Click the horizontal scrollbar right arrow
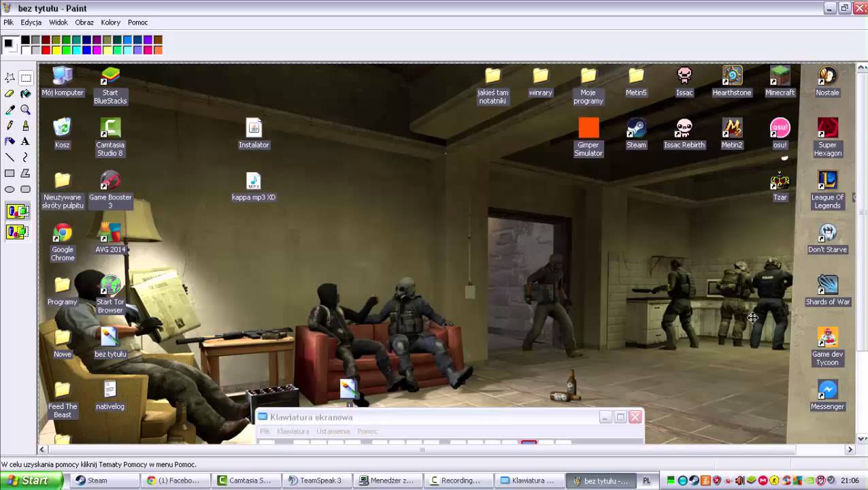This screenshot has width=868, height=490. coord(850,449)
